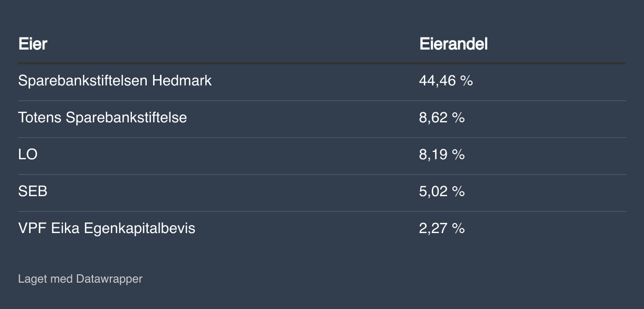
Task: Select the Sparebankstiftelsen Hedmark cell
Action: [x=115, y=81]
